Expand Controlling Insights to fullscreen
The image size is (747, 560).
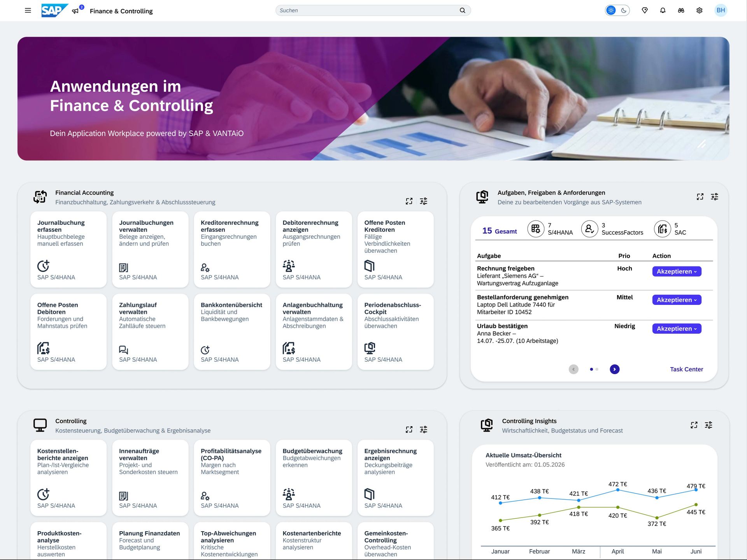click(x=694, y=425)
